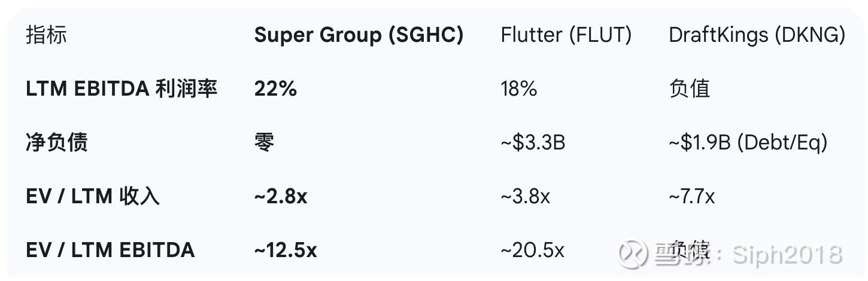Click the DraftKings (DKNG) column header
Image resolution: width=868 pixels, height=281 pixels.
[x=757, y=35]
